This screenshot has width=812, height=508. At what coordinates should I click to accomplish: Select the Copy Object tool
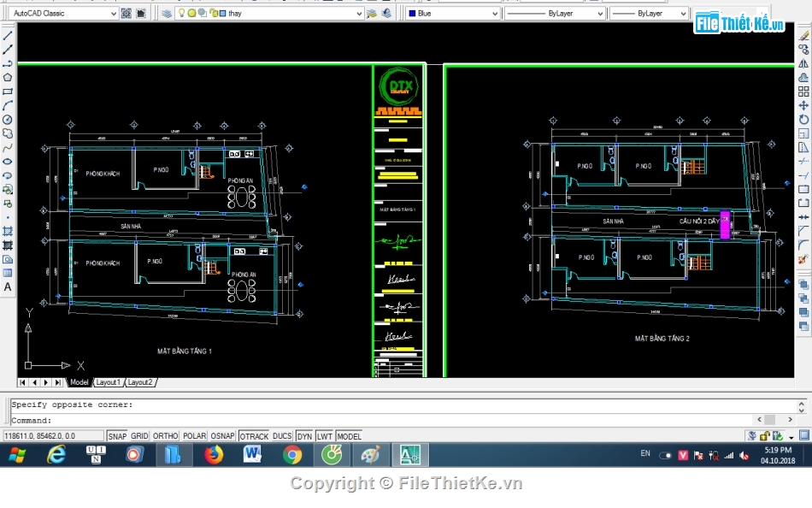click(803, 50)
